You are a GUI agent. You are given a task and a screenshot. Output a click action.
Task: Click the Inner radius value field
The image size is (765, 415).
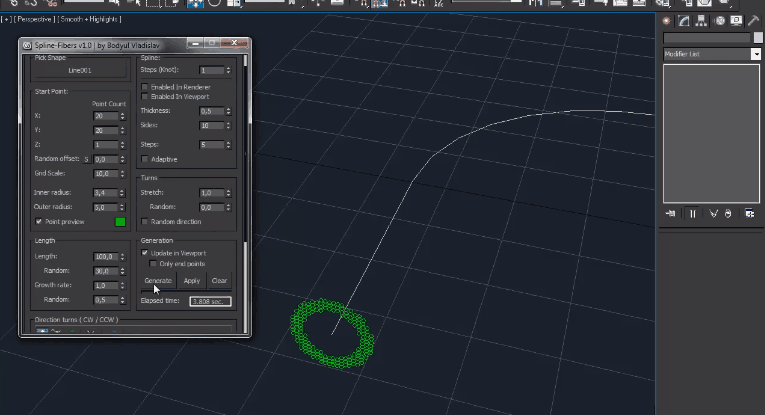pyautogui.click(x=104, y=192)
